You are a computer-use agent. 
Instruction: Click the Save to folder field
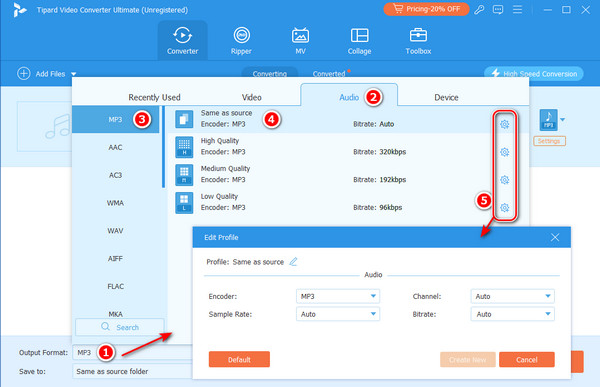(x=132, y=371)
